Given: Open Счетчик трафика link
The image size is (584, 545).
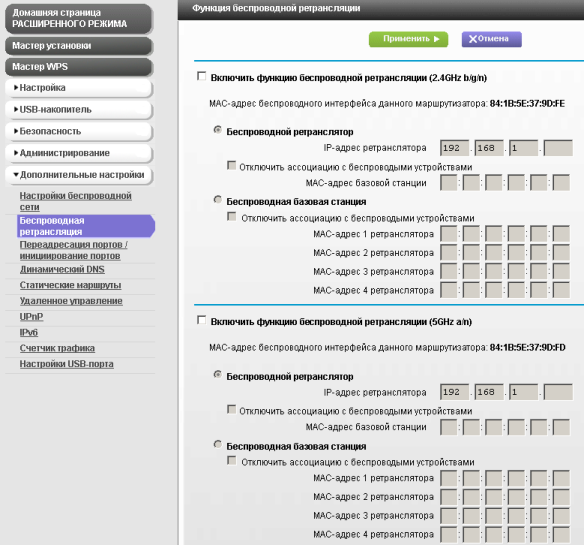Looking at the screenshot, I should click(x=57, y=348).
